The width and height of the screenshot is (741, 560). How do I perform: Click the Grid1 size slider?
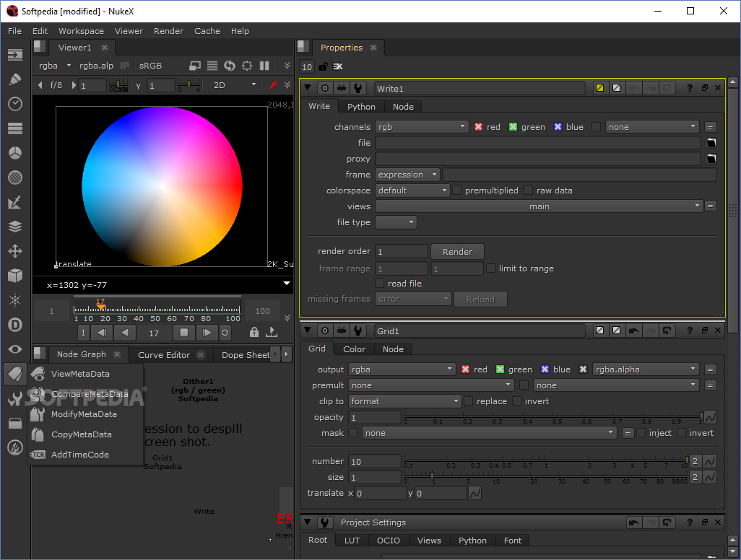click(x=546, y=477)
